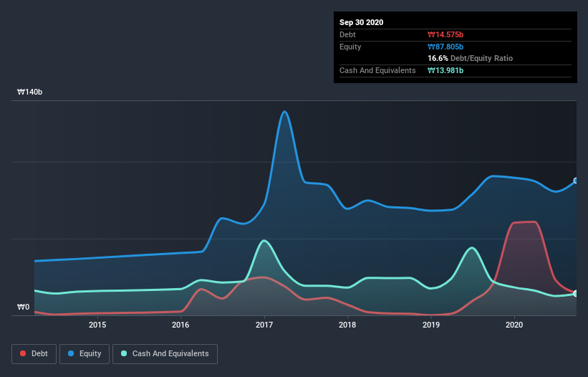Click the Sep 30 2020 tooltip date
The width and height of the screenshot is (588, 377).
coord(362,22)
